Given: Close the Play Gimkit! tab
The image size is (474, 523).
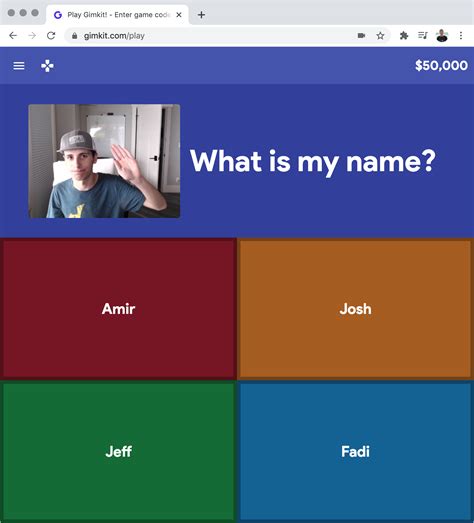Looking at the screenshot, I should coord(179,15).
